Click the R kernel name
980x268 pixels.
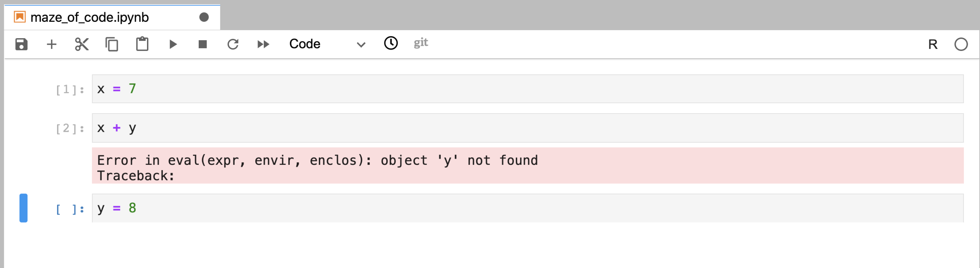coord(933,44)
